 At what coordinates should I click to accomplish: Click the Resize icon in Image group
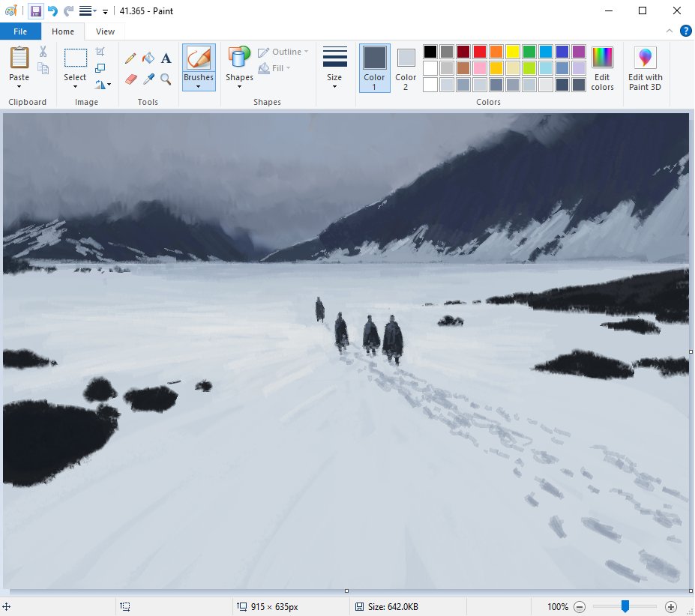coord(100,67)
